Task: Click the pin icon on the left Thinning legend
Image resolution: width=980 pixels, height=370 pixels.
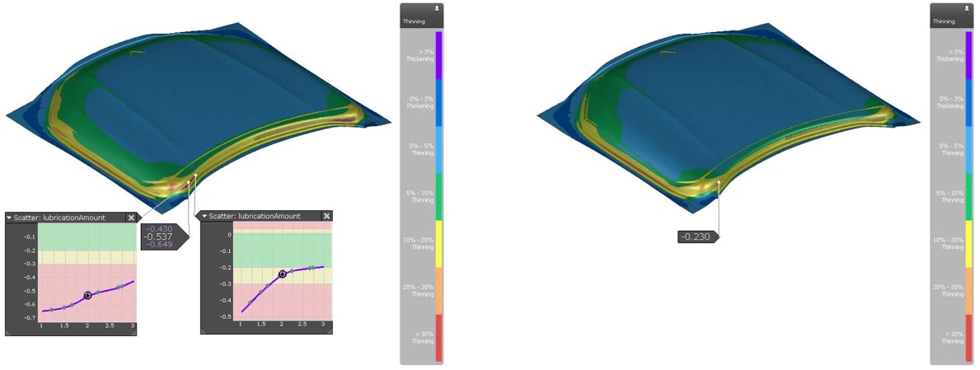Action: pos(437,7)
